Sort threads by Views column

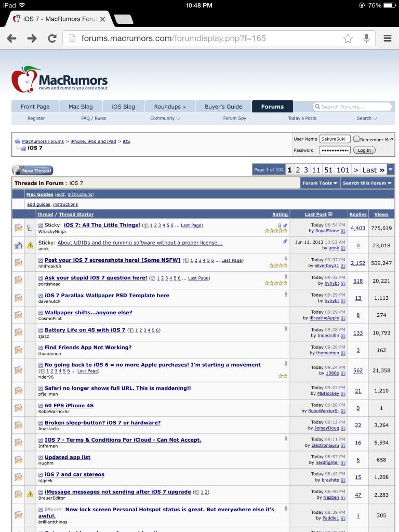coord(381,215)
